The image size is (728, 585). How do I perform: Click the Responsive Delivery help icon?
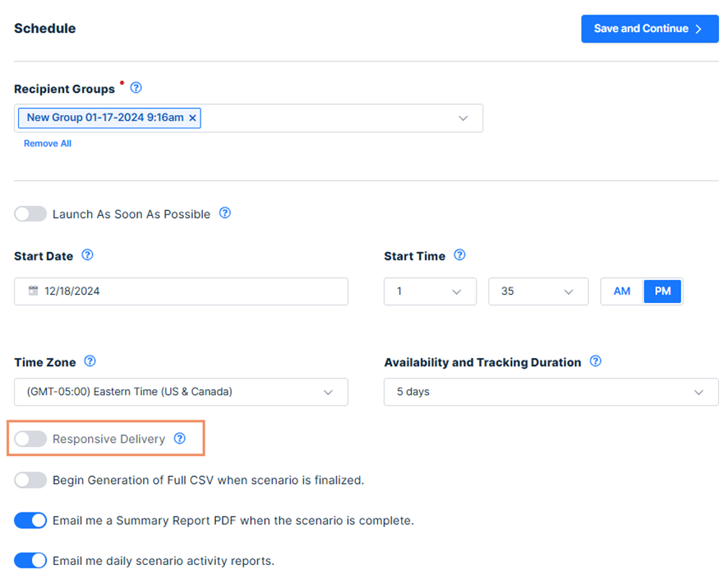pos(180,438)
